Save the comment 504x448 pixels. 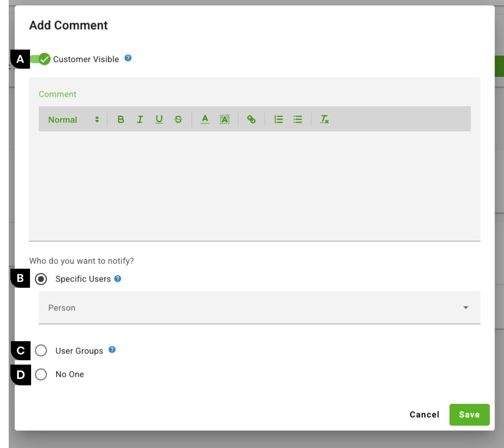pyautogui.click(x=469, y=414)
